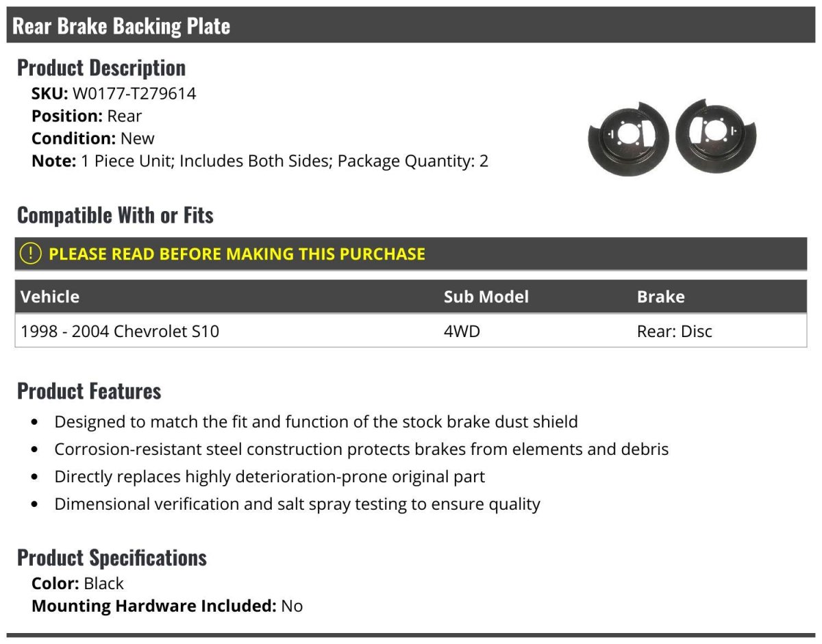Click the Package Quantity note line

tap(260, 161)
